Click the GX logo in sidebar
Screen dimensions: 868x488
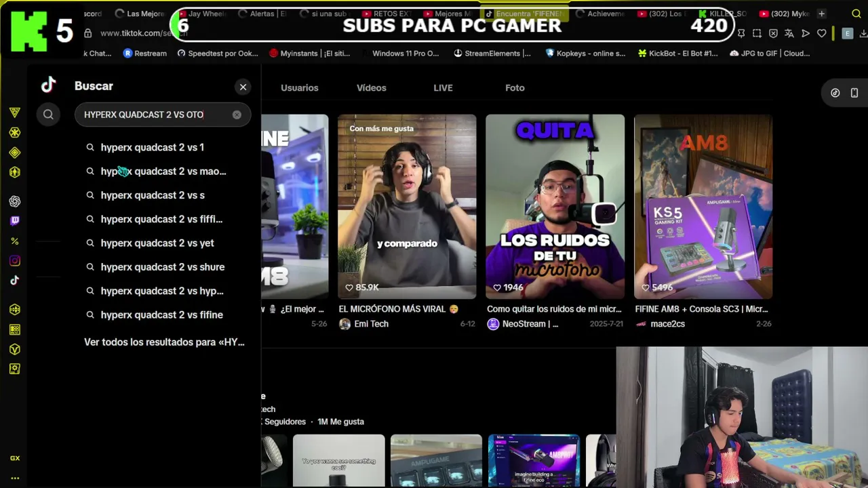pos(15,458)
